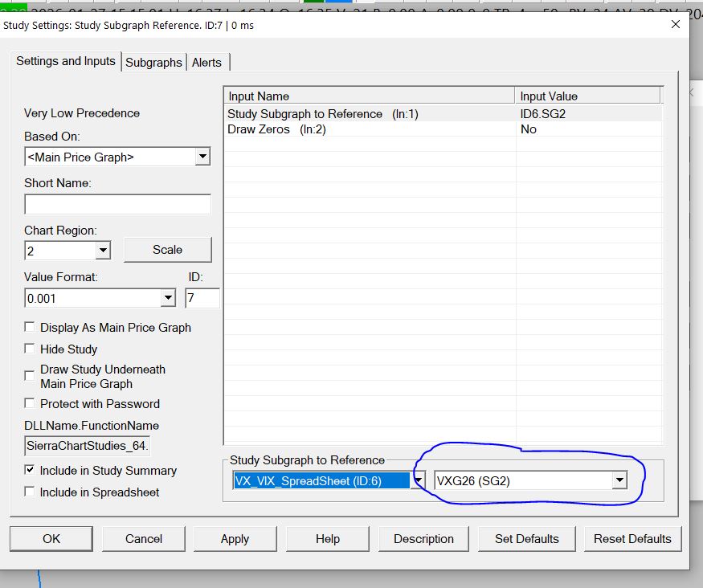This screenshot has width=703, height=588.
Task: Close the Study Settings dialog
Action: (676, 24)
